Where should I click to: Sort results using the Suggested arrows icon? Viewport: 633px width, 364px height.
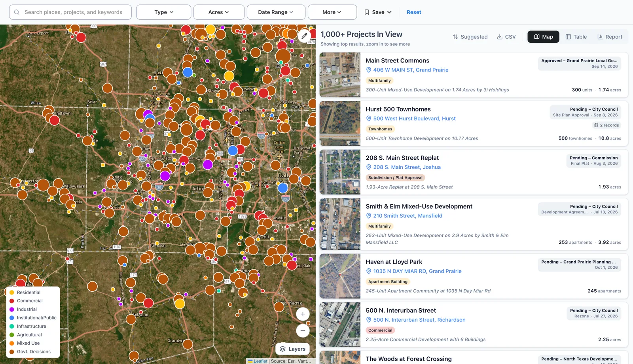455,37
